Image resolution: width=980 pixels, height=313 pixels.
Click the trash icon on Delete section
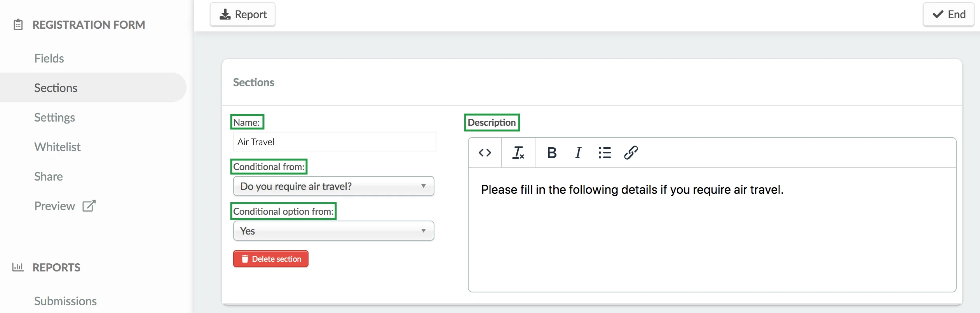[245, 259]
